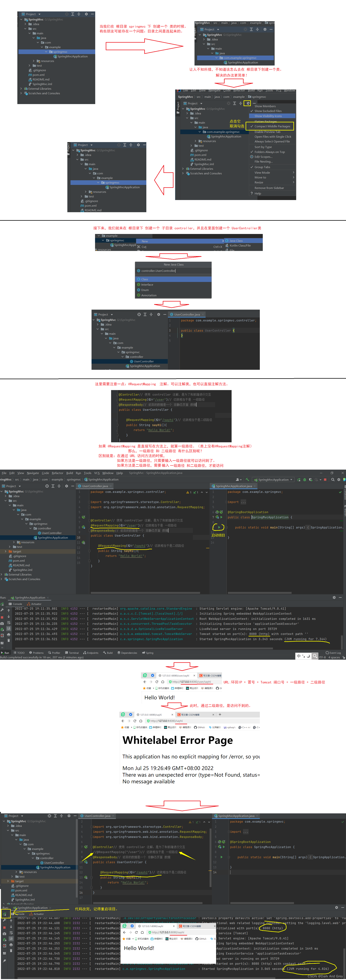This screenshot has width=346, height=980.
Task: Open the New submenu arrow above Cut
Action: [x=223, y=241]
